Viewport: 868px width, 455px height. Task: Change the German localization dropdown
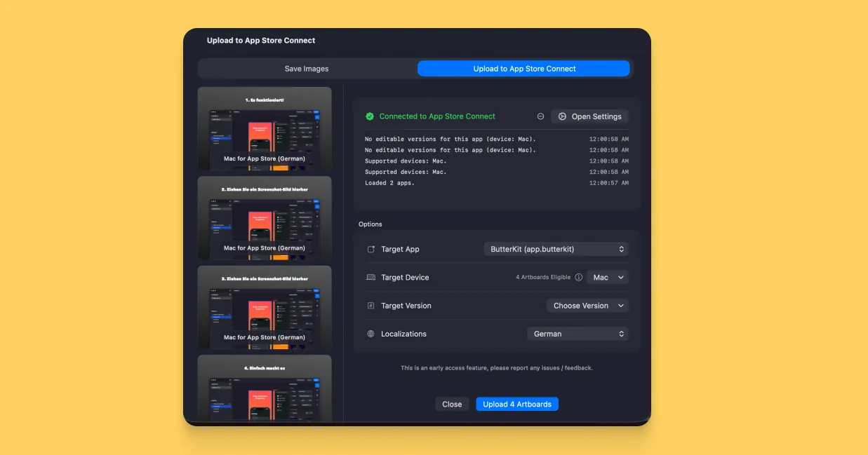(577, 334)
